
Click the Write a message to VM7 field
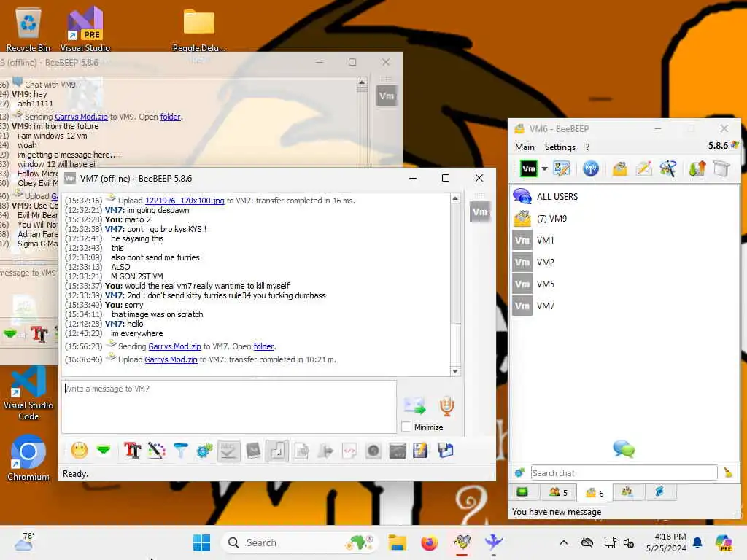tap(228, 406)
